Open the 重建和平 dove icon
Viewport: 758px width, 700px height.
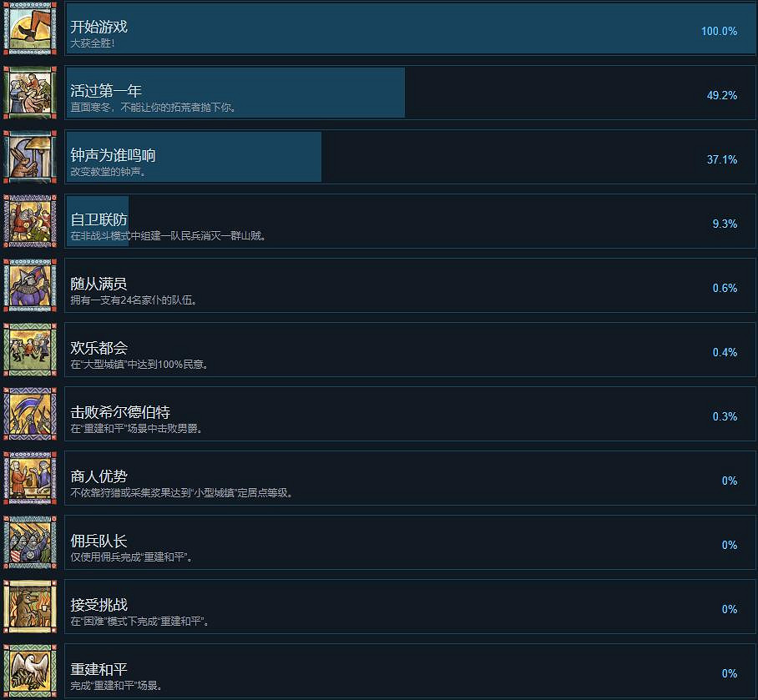tap(30, 671)
